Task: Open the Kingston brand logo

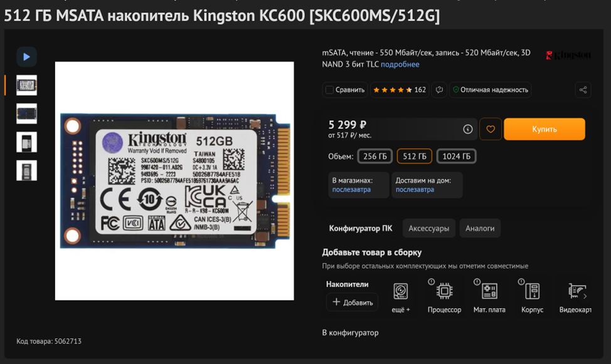Action: (568, 55)
